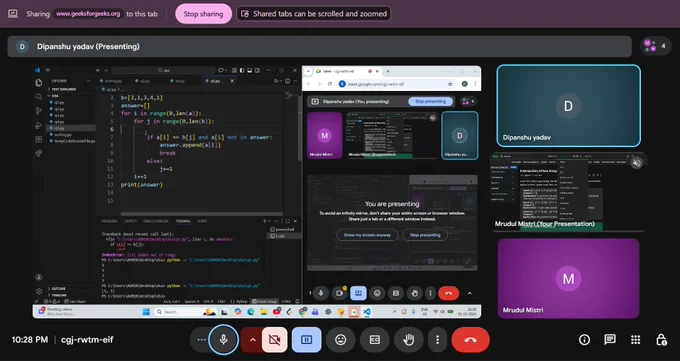This screenshot has height=361, width=680.
Task: Select Mrudul Mistri purple avatar tile
Action: 569,278
